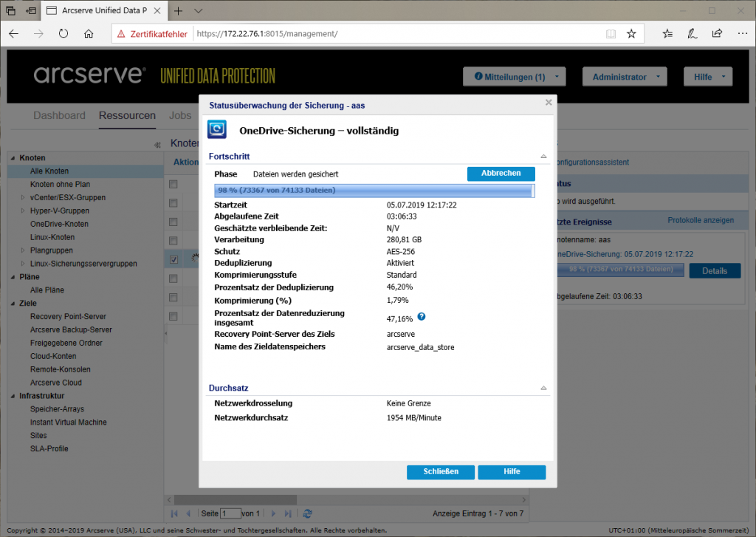Click the refresh icon in grid pagination bar
The height and width of the screenshot is (537, 756).
click(308, 513)
